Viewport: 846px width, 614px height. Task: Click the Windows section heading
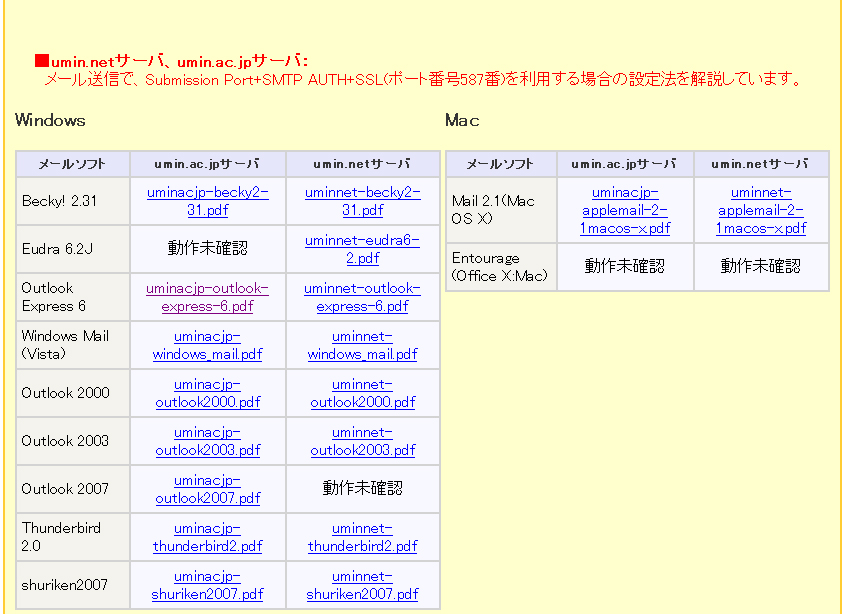pos(50,120)
